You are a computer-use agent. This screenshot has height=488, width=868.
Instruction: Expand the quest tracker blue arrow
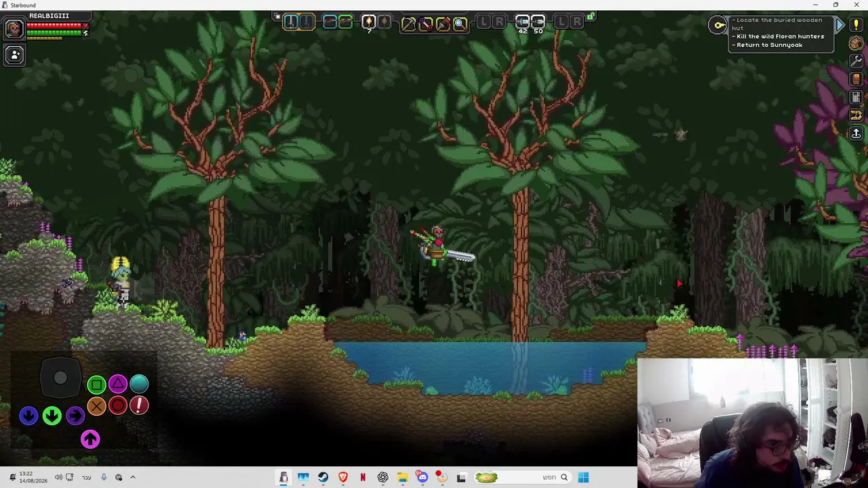[840, 25]
